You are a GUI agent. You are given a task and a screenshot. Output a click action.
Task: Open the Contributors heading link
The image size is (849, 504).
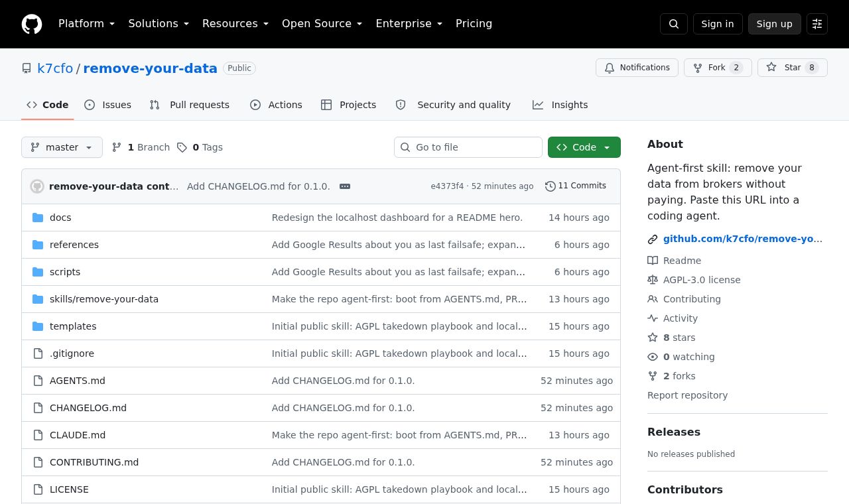click(x=685, y=489)
